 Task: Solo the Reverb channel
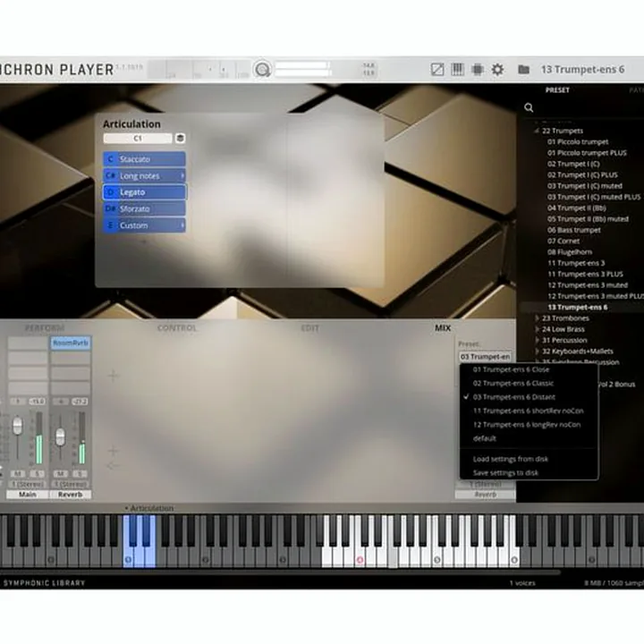pyautogui.click(x=80, y=473)
